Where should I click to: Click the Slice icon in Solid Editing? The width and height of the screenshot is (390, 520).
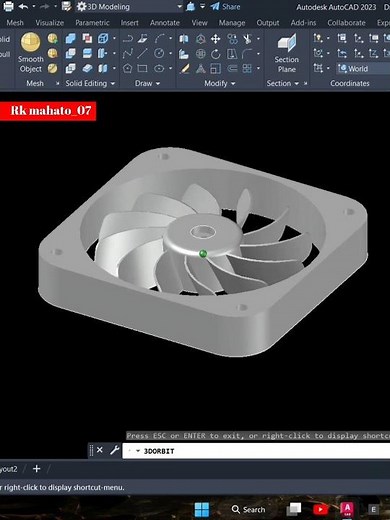point(87,53)
